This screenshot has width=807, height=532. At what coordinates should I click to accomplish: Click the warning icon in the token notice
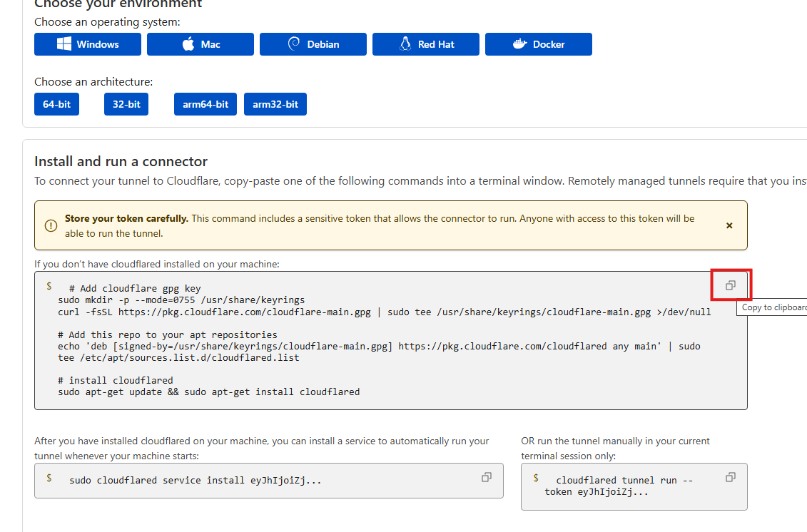click(x=51, y=225)
